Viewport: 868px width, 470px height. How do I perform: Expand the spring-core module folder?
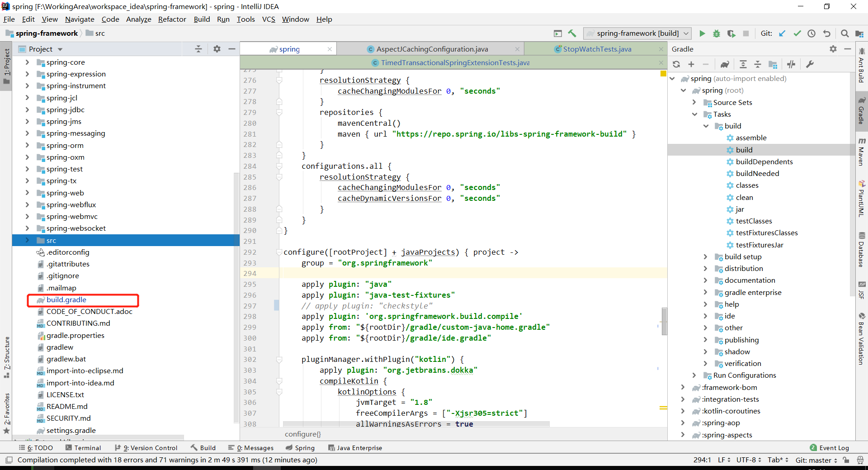click(27, 62)
